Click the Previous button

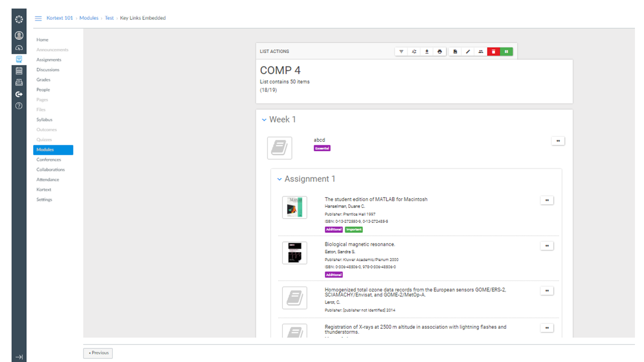(98, 353)
